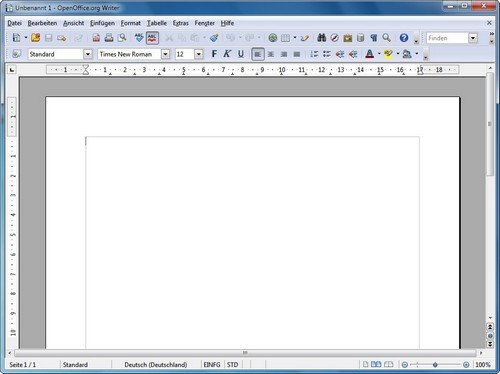Screen dimensions: 500x374
Task: Open Page Preview icon
Action: (122, 38)
